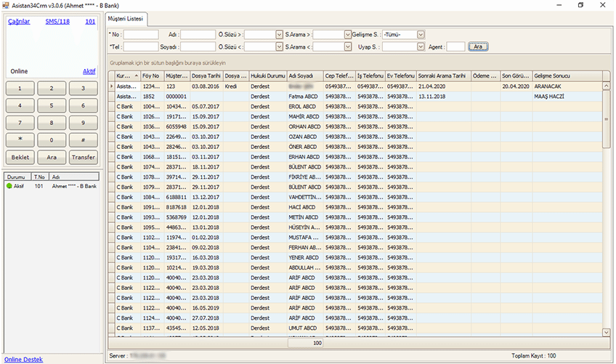Open the Çağrılar link
This screenshot has height=364, width=616.
pyautogui.click(x=18, y=22)
